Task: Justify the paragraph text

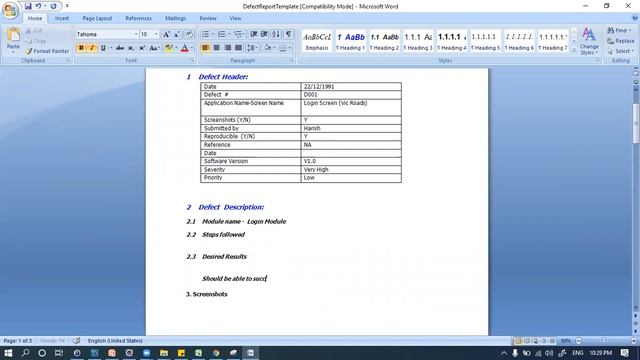Action: 238,48
